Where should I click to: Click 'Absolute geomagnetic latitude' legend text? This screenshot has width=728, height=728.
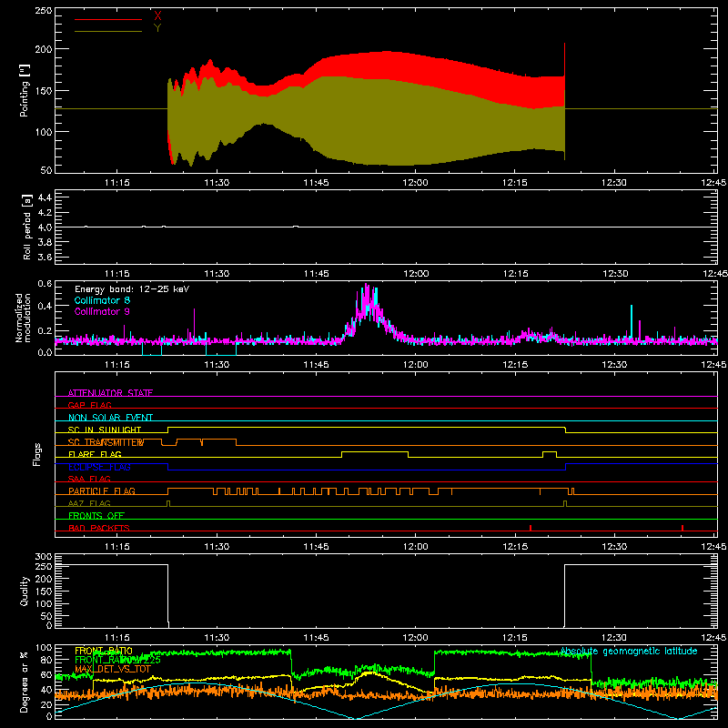629,651
